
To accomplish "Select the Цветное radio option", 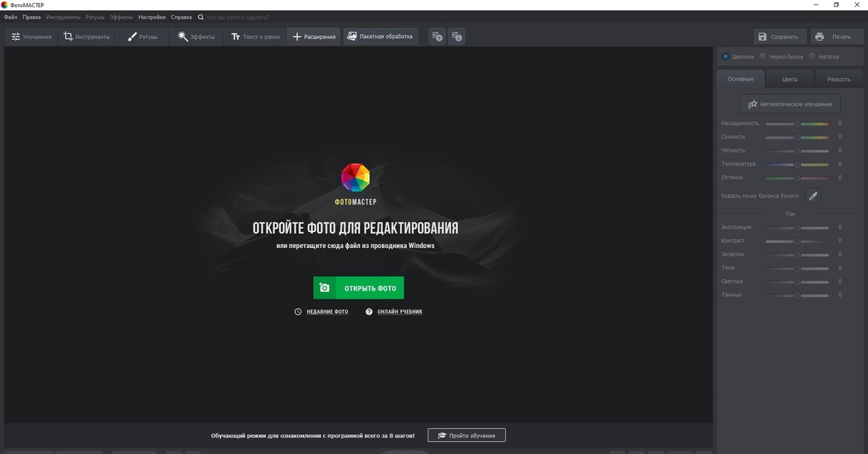I will coord(738,56).
